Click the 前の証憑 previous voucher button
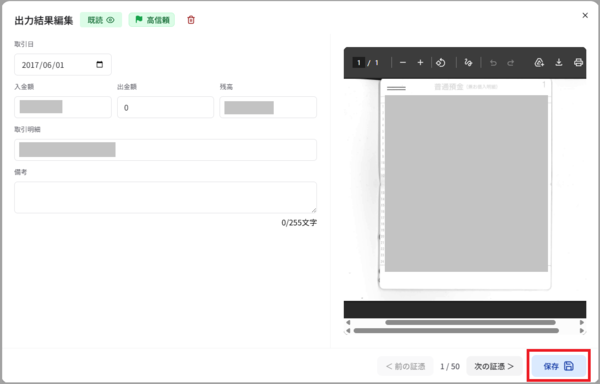Image resolution: width=600 pixels, height=384 pixels. tap(406, 366)
